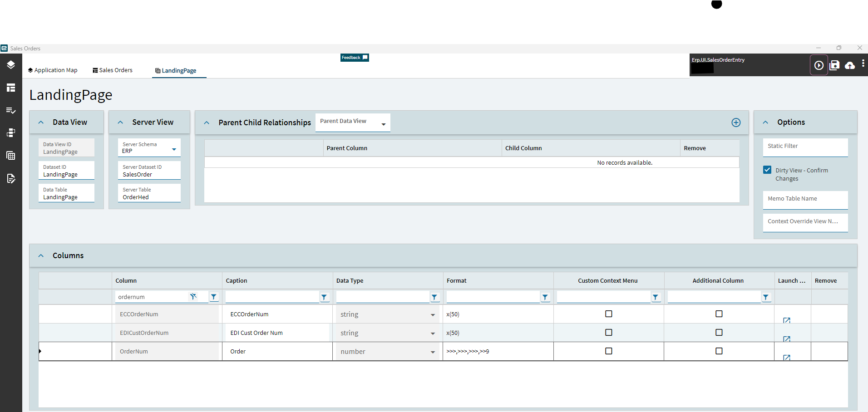The image size is (868, 412).
Task: Click the Feedback button
Action: pos(354,58)
